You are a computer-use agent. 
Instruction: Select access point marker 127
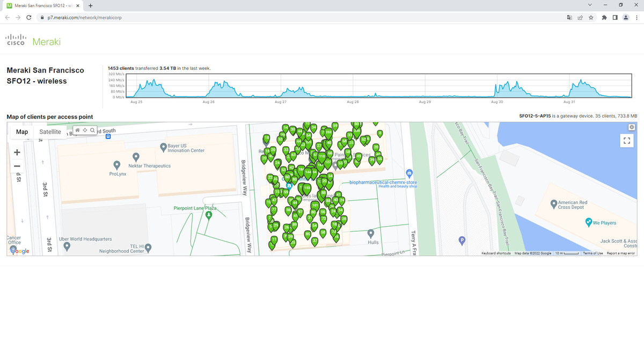(x=328, y=163)
